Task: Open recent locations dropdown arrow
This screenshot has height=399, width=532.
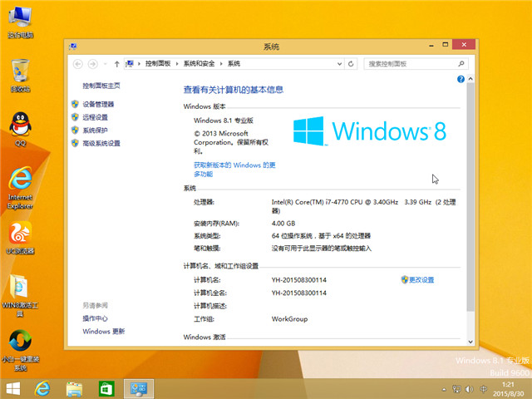Action: (106, 64)
